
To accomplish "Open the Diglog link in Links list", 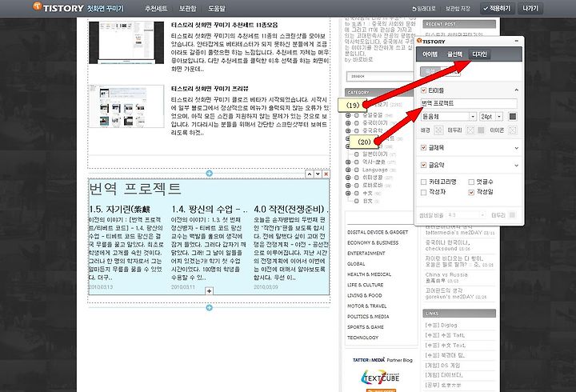I will click(x=441, y=325).
